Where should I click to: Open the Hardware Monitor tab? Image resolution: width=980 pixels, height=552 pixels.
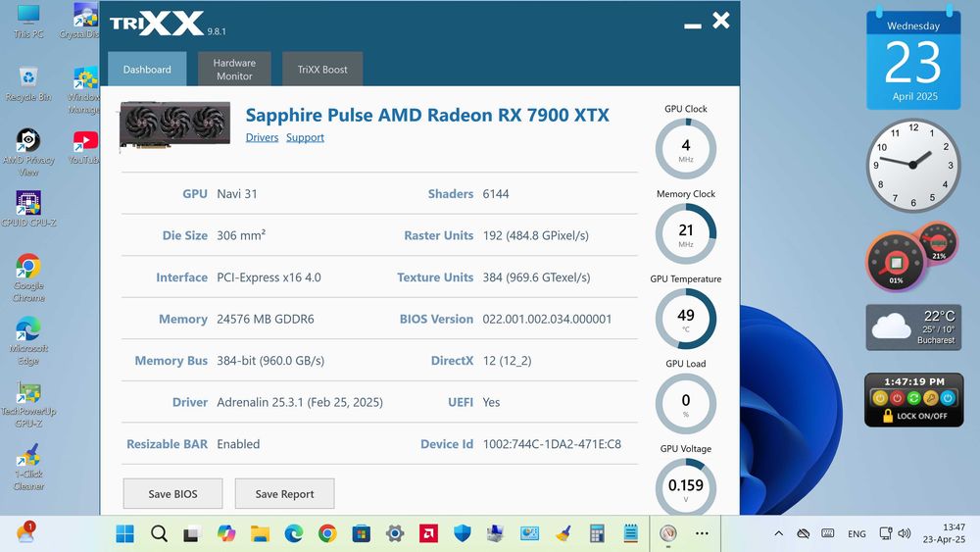click(234, 69)
